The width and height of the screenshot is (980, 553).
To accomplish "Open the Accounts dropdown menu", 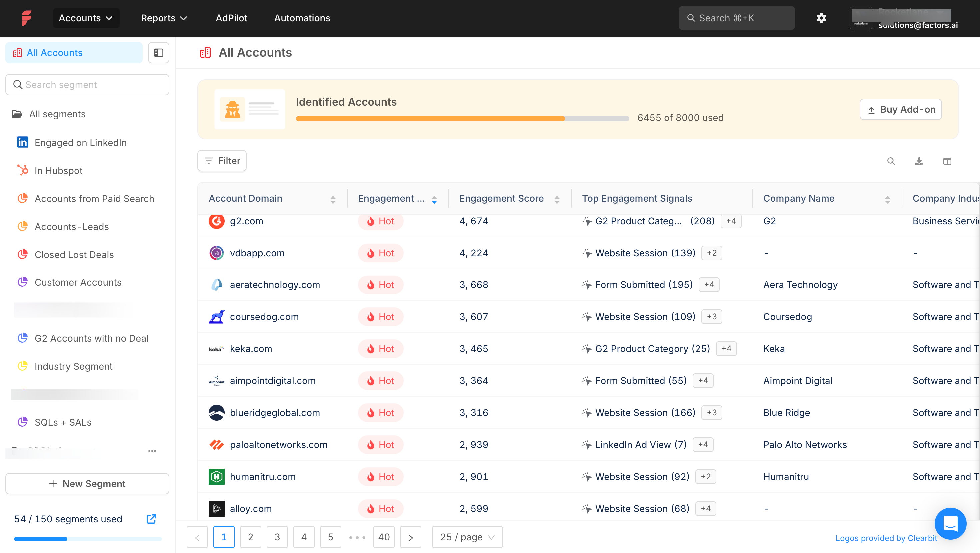I will pyautogui.click(x=86, y=18).
